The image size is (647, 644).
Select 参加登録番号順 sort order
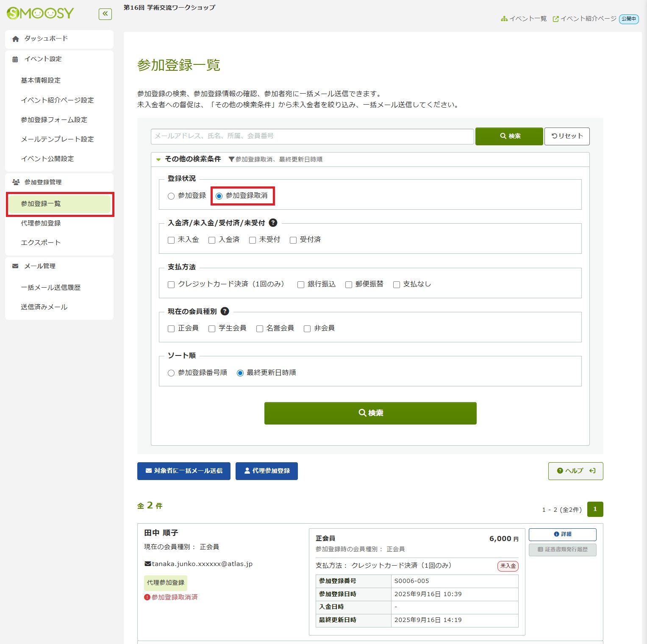[x=171, y=373]
